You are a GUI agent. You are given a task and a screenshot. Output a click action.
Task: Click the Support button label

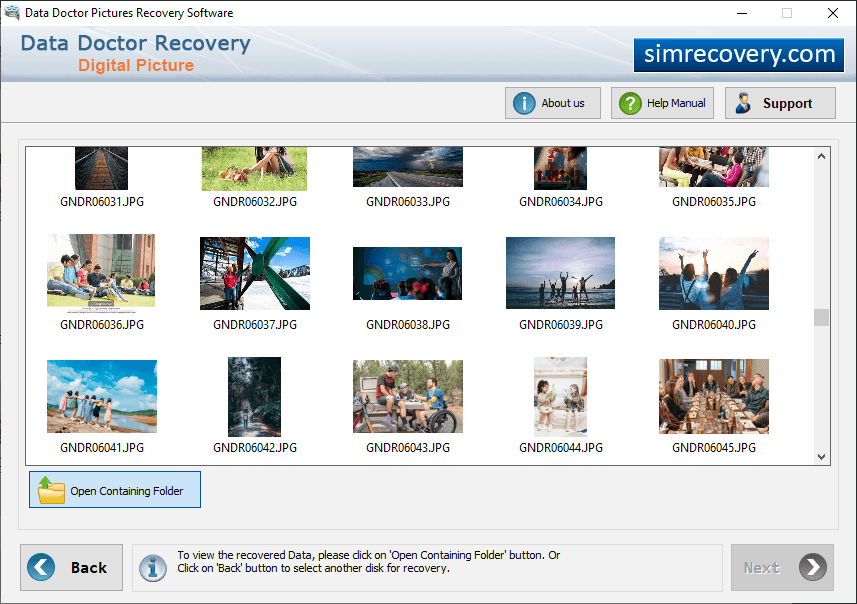[787, 103]
